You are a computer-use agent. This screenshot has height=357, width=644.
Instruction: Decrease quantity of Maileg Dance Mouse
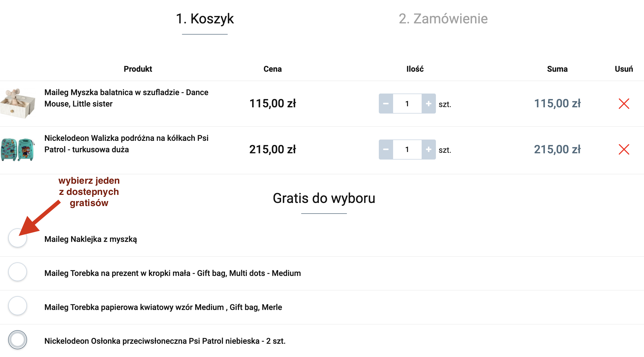click(386, 104)
